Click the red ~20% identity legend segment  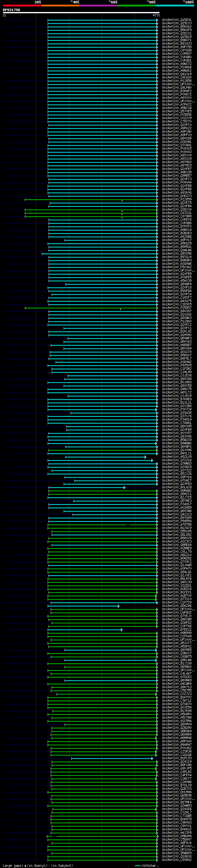(x=22, y=6)
